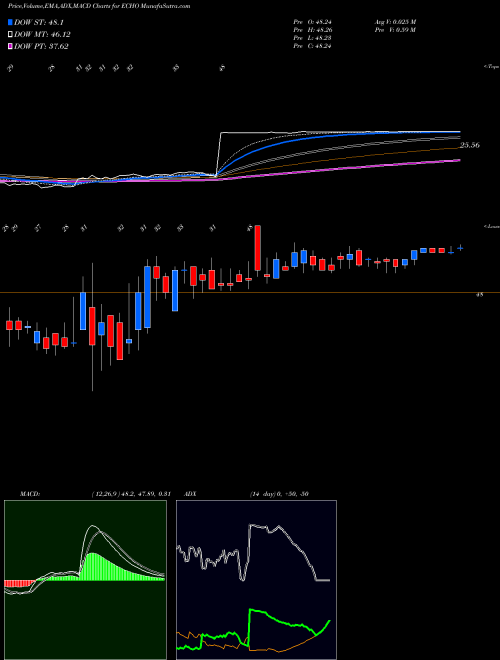Screen dimensions: 500x660
Task: Open the ADX indicator chart
Action: [256, 580]
